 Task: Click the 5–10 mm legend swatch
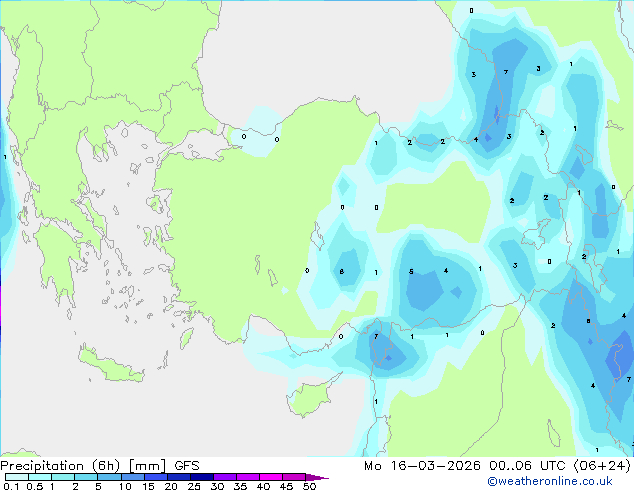(x=109, y=477)
